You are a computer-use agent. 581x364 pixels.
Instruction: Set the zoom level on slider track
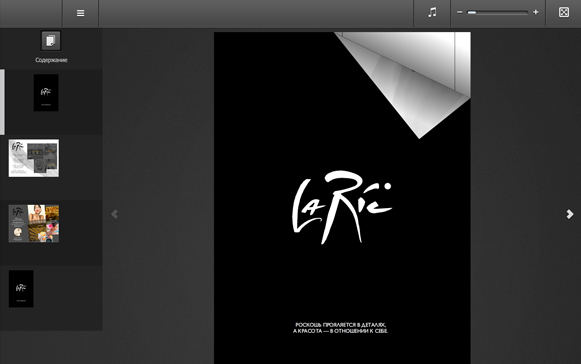(x=498, y=13)
